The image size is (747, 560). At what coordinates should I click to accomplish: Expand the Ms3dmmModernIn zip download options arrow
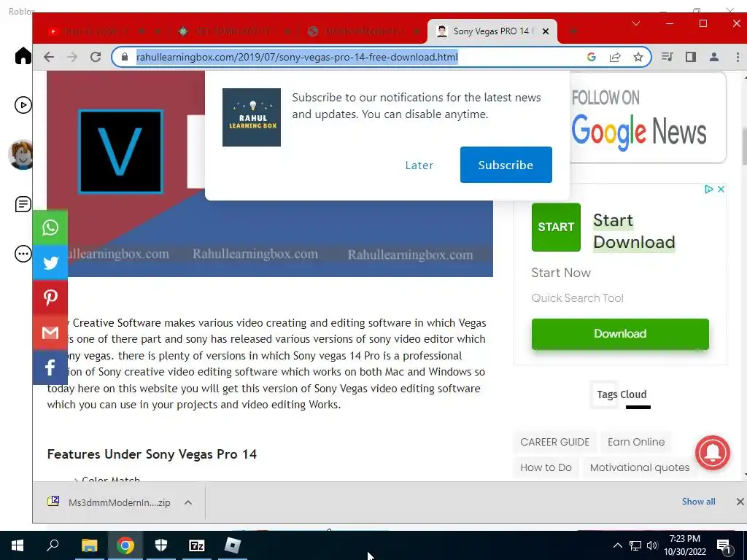coord(188,502)
